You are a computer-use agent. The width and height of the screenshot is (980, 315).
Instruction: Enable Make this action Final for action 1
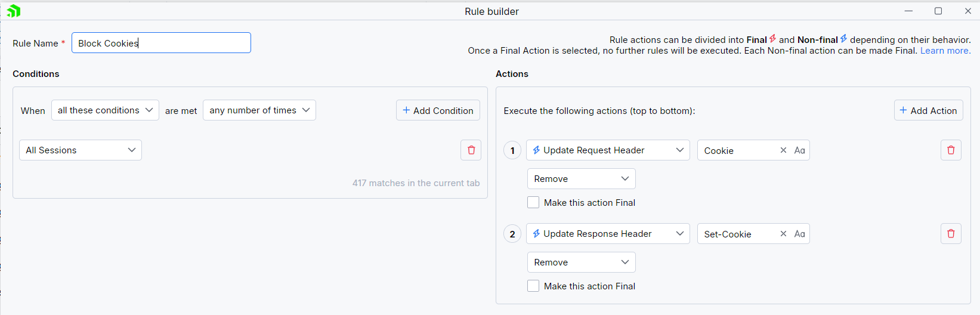tap(533, 203)
